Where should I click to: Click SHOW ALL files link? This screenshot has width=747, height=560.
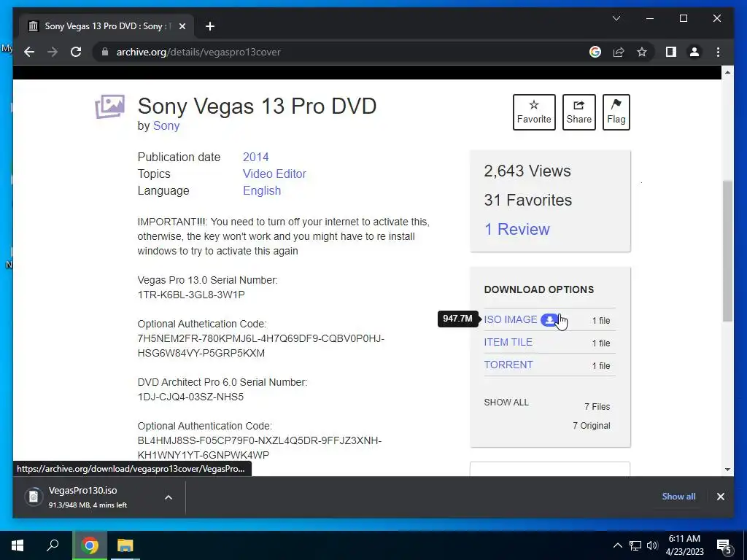pos(506,402)
